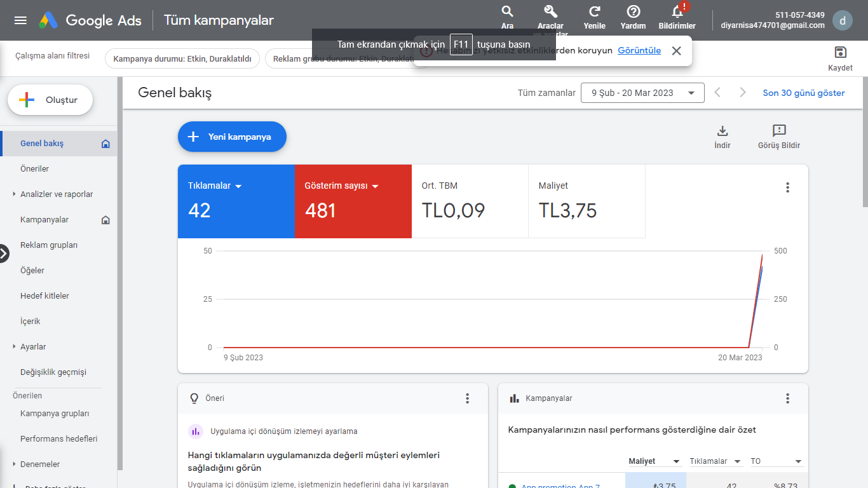Open the Öneri card three-dot menu

coord(468,398)
